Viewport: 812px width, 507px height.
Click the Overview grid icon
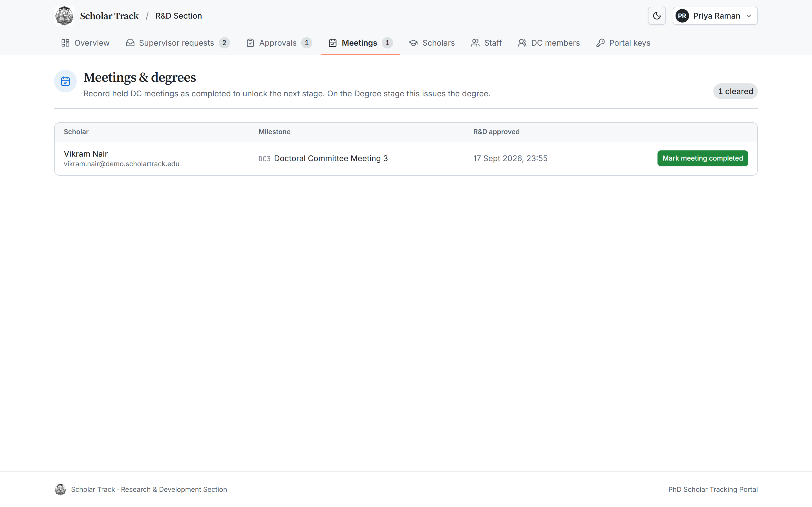pos(65,43)
